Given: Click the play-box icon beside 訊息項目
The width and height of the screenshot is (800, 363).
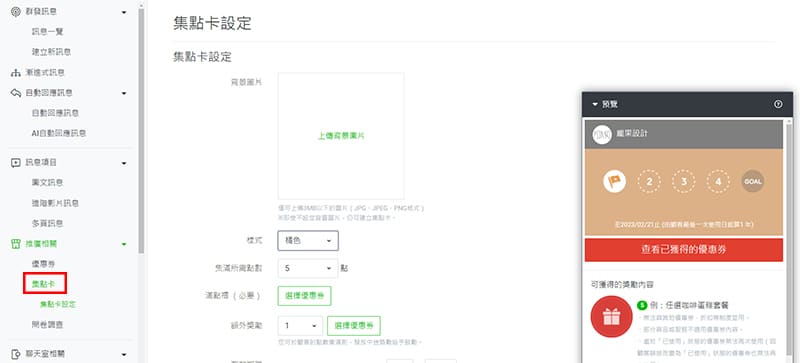Looking at the screenshot, I should (x=16, y=163).
